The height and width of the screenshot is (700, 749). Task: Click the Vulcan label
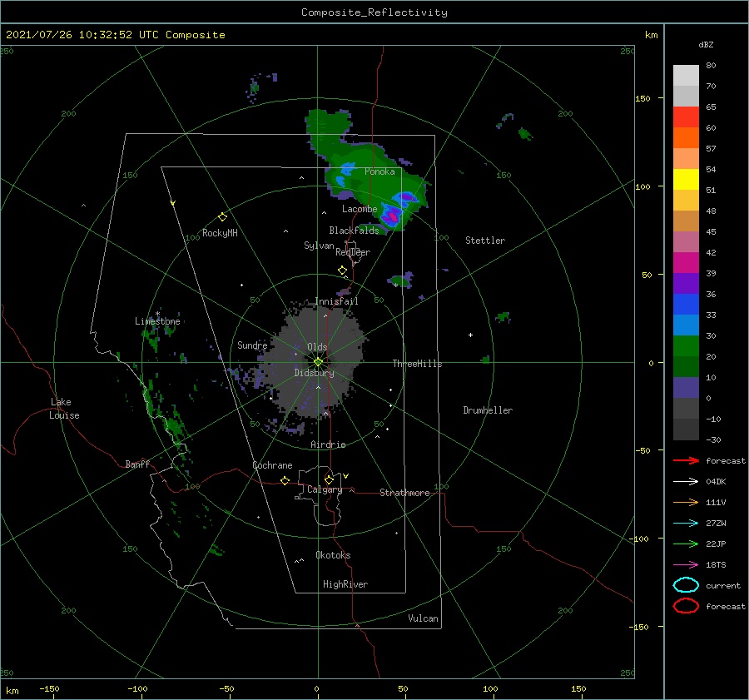tap(423, 618)
